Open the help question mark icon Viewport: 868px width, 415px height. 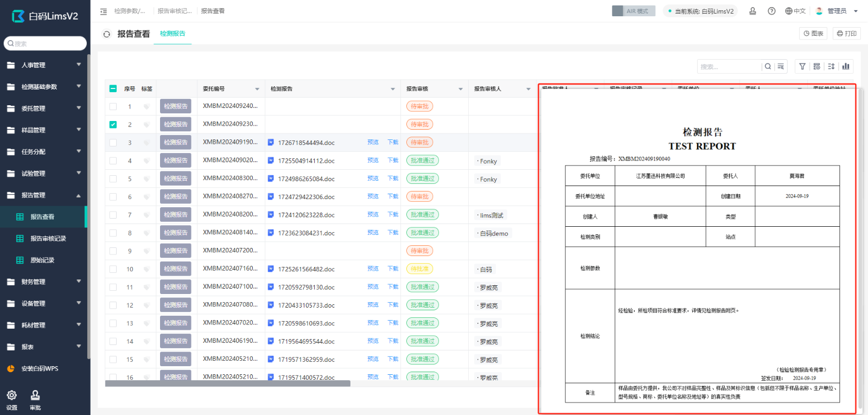[771, 11]
